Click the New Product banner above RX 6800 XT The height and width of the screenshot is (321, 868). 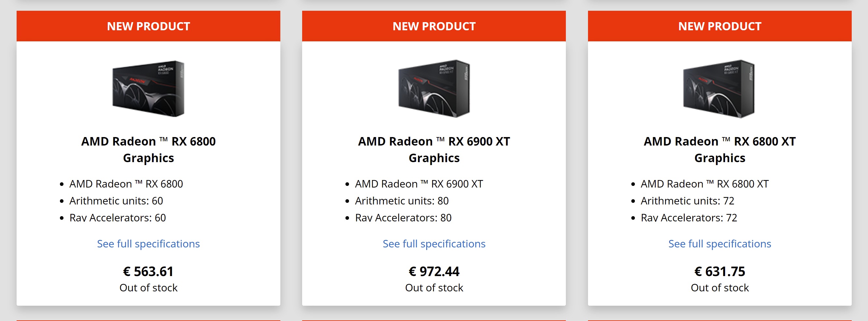pos(720,26)
